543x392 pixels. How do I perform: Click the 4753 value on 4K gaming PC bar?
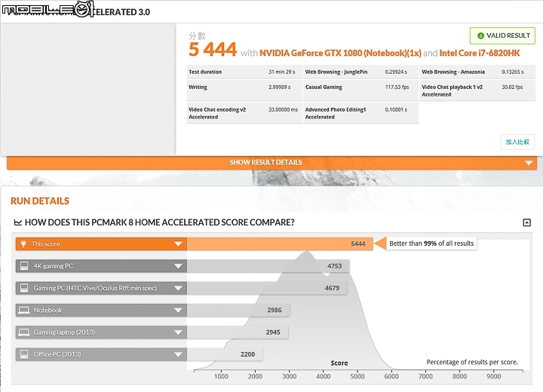[x=335, y=266]
